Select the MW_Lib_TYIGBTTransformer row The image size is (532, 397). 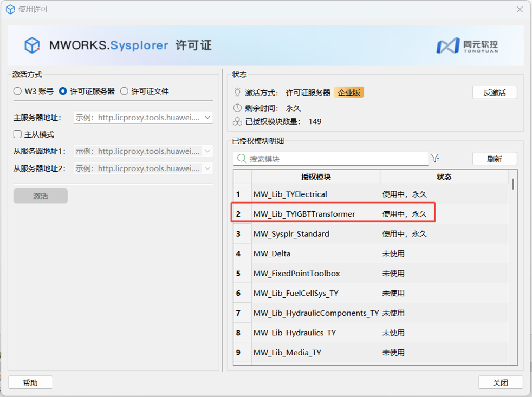[x=371, y=214]
